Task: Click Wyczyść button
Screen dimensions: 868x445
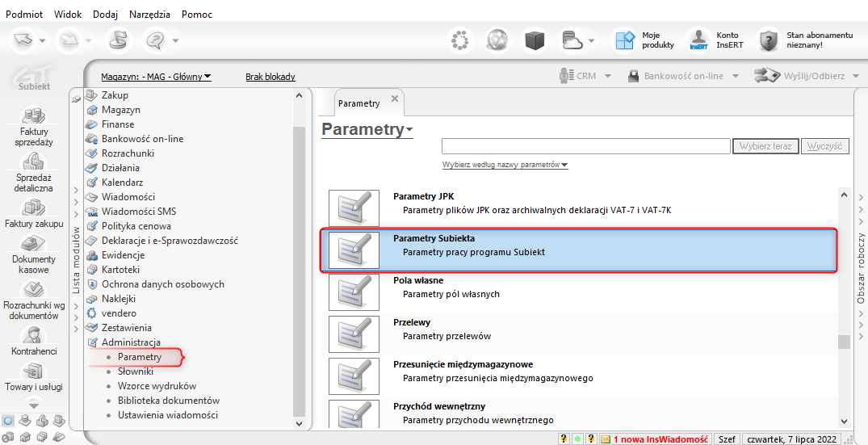Action: (x=825, y=146)
